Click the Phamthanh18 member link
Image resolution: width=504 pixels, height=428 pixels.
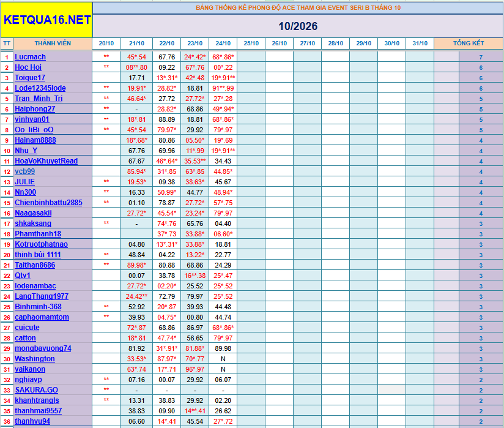tap(38, 234)
